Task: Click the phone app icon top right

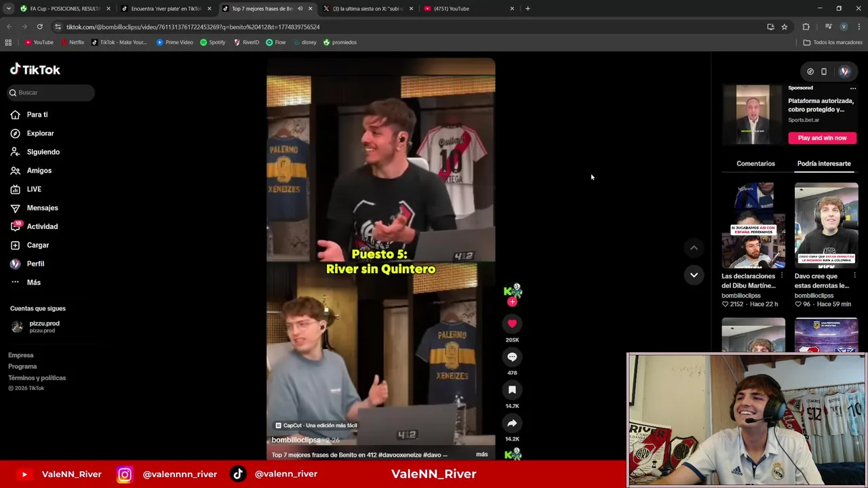Action: point(824,71)
